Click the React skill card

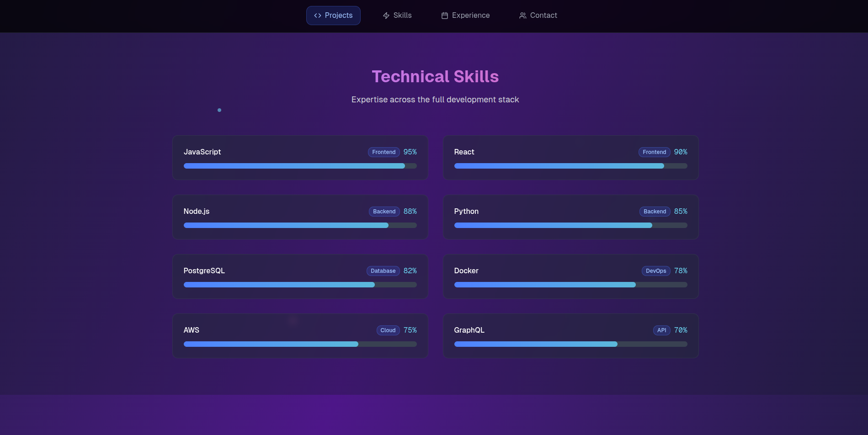pos(570,158)
